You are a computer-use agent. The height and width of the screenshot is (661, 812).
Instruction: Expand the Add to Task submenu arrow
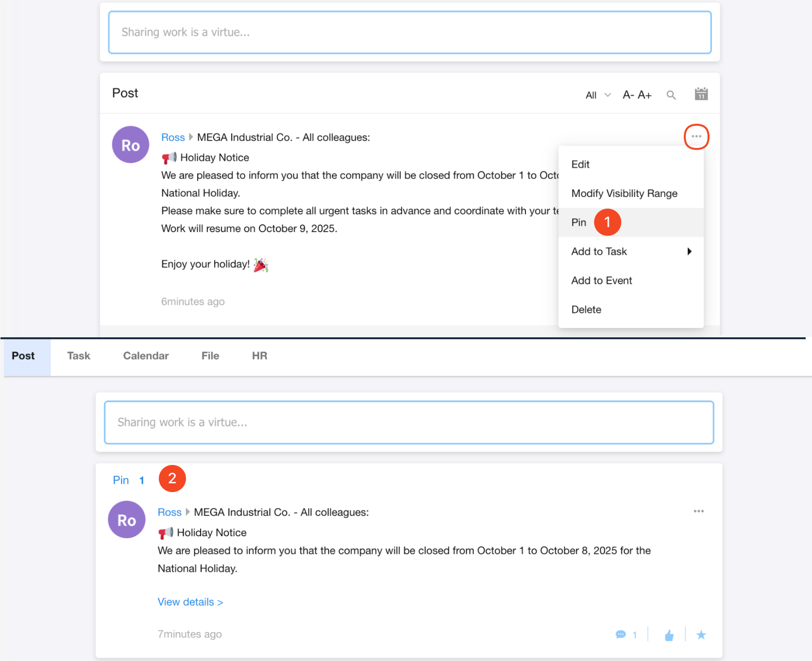(689, 251)
